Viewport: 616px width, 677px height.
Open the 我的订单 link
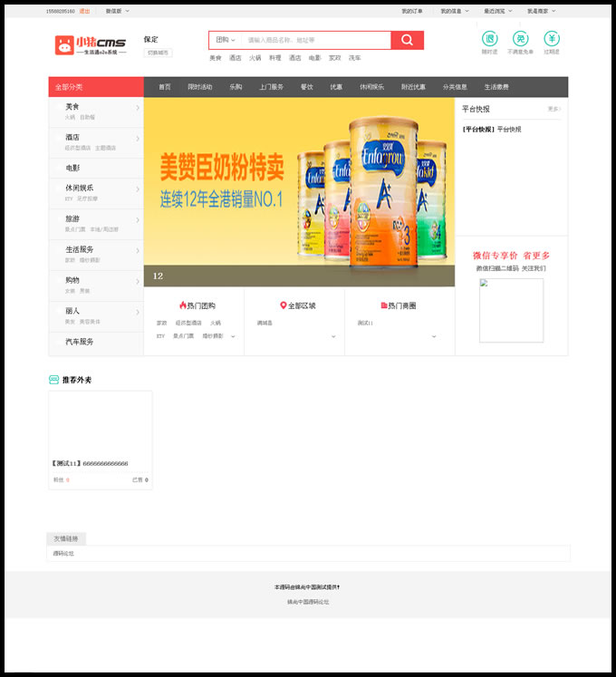tap(412, 11)
